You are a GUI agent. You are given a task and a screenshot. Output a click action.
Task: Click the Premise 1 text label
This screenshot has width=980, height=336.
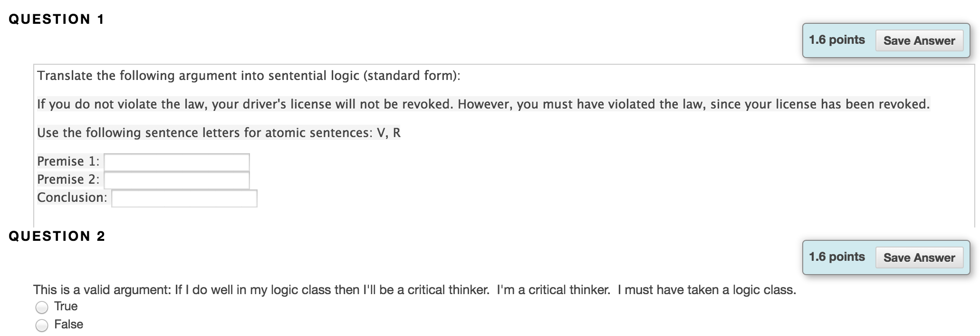[67, 161]
